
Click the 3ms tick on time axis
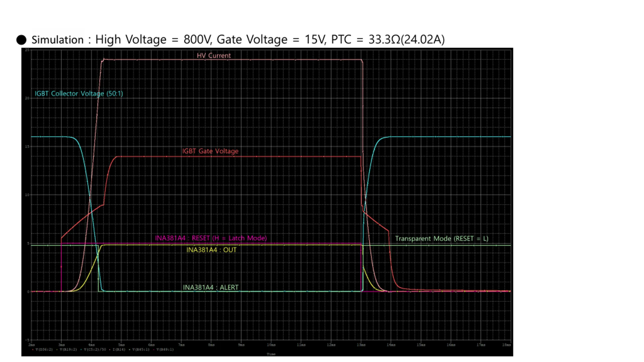click(x=61, y=345)
